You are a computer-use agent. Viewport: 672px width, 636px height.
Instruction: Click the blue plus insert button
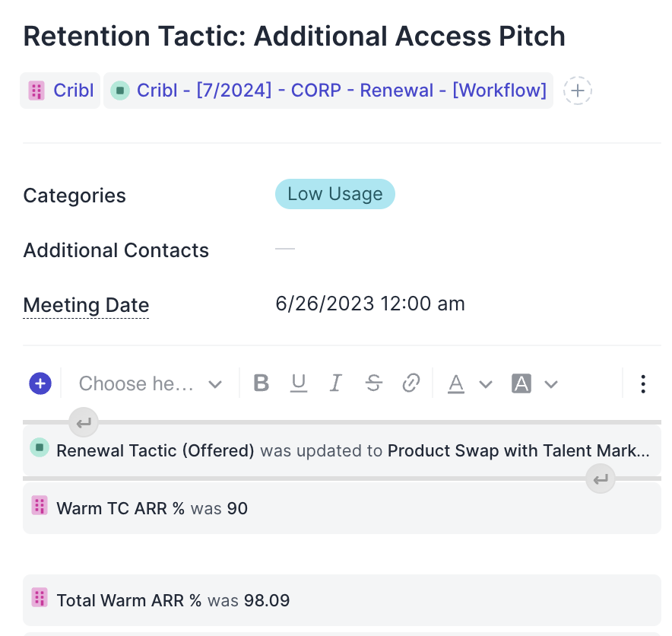(40, 383)
